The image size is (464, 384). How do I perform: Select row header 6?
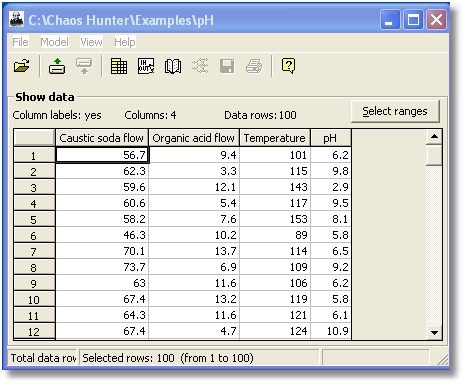[x=34, y=235]
